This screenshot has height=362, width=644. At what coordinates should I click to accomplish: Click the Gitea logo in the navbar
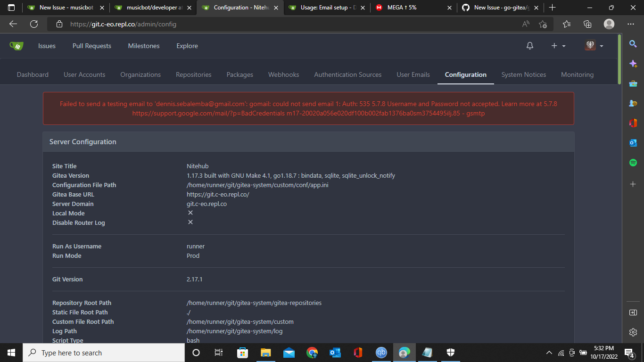click(x=17, y=46)
